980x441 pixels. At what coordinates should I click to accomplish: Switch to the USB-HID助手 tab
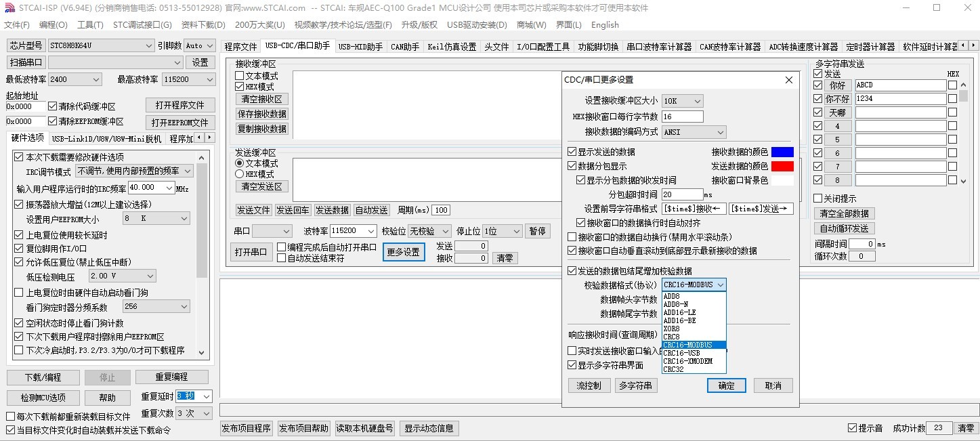click(360, 47)
